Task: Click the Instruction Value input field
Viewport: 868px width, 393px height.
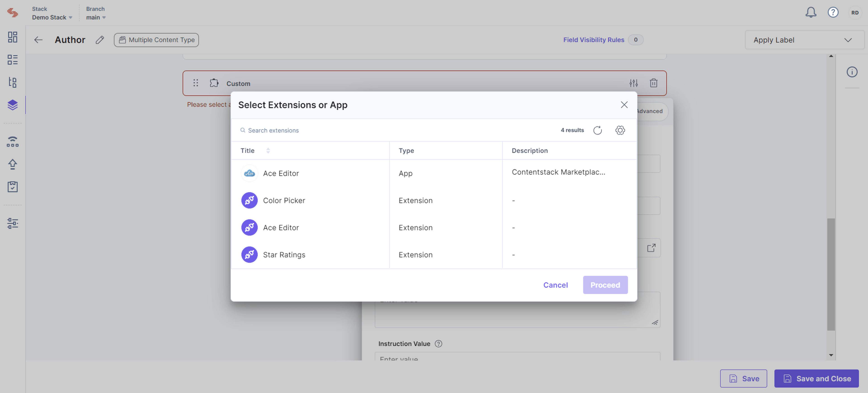Action: 517,357
